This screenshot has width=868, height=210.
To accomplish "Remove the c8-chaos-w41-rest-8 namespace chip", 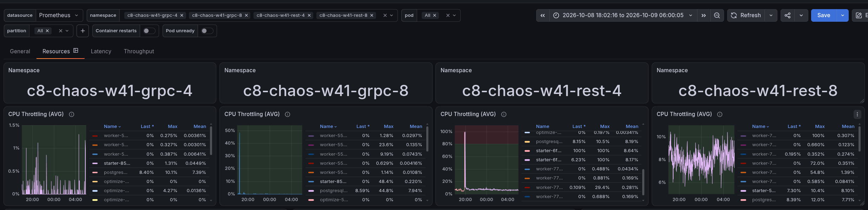I will pos(372,15).
